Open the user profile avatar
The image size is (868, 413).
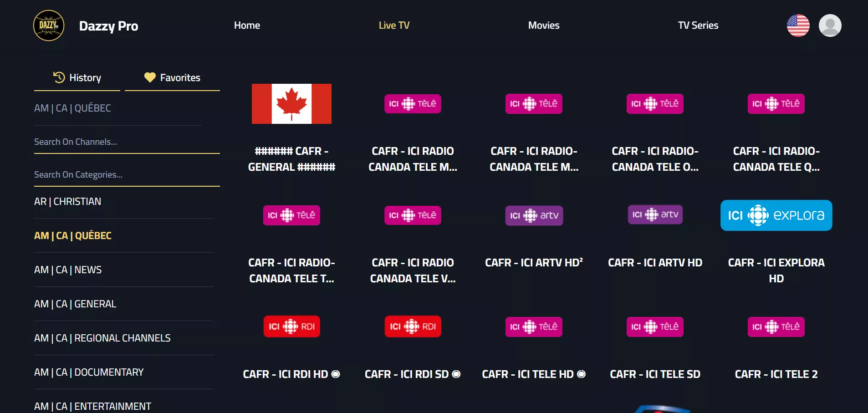click(830, 25)
